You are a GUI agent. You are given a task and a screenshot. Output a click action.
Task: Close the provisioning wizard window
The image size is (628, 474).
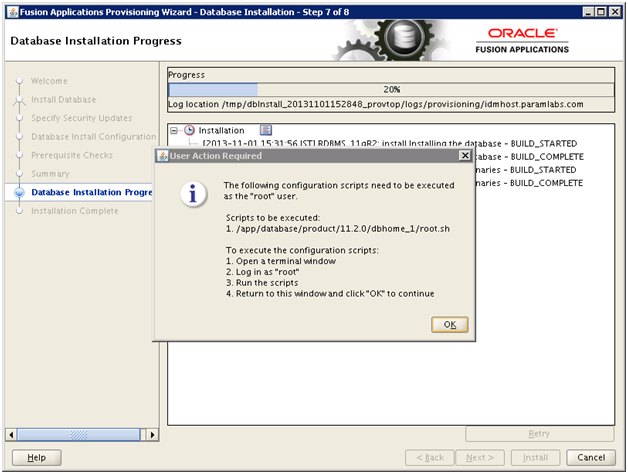point(614,12)
